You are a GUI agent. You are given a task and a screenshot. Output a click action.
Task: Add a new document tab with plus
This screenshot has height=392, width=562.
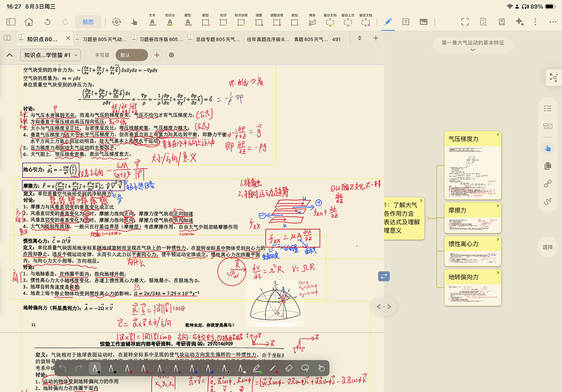376,38
